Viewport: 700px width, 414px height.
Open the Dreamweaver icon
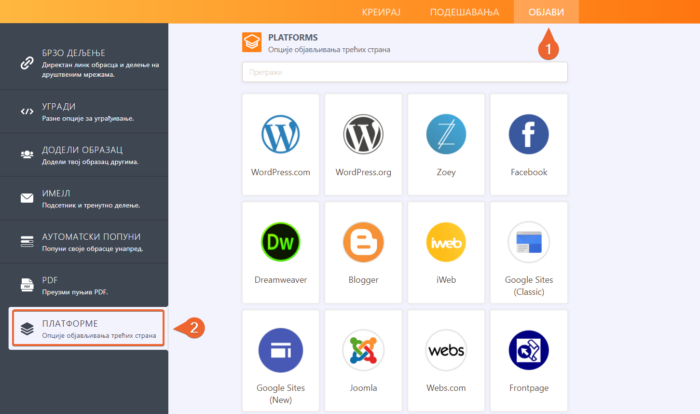click(x=280, y=242)
